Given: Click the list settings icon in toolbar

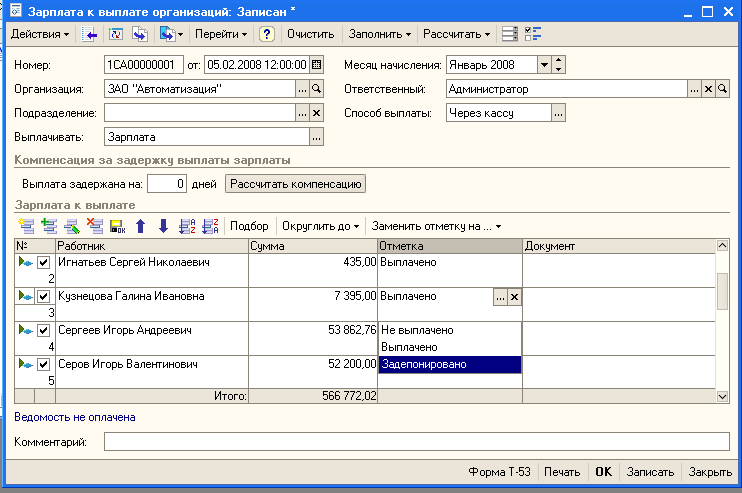Looking at the screenshot, I should tap(509, 34).
